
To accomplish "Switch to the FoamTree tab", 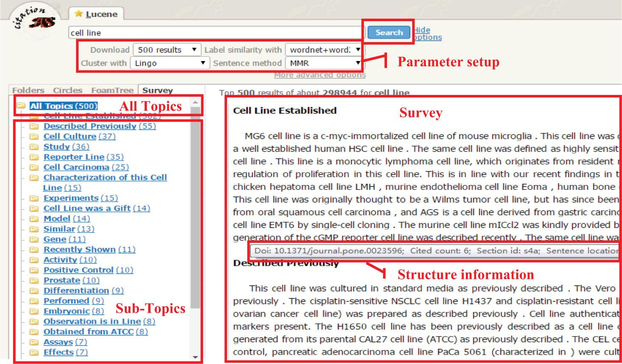I will [112, 90].
